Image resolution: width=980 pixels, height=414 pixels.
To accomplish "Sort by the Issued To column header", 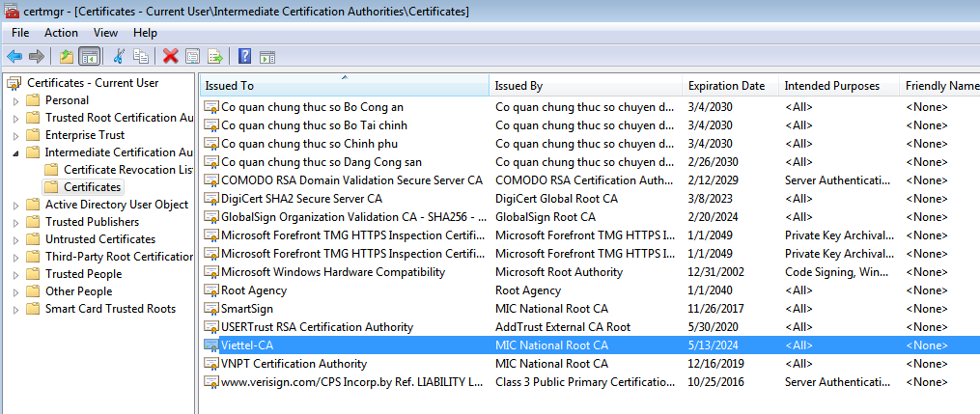I will 345,86.
